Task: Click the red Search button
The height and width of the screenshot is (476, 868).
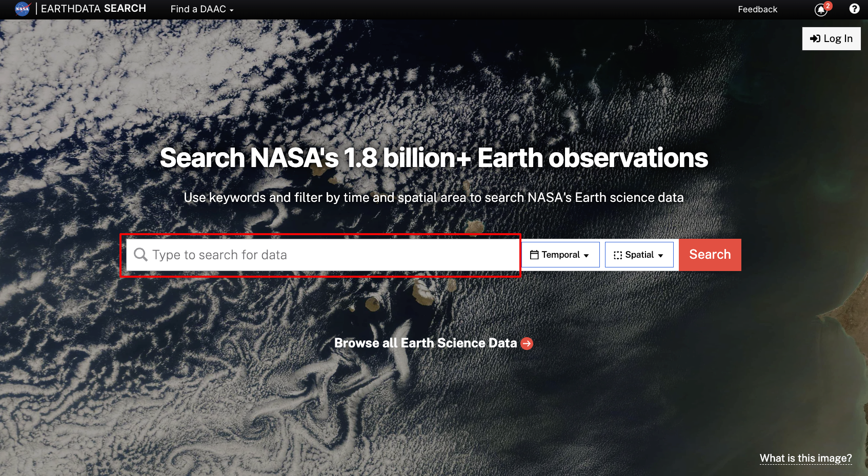Action: pyautogui.click(x=710, y=255)
